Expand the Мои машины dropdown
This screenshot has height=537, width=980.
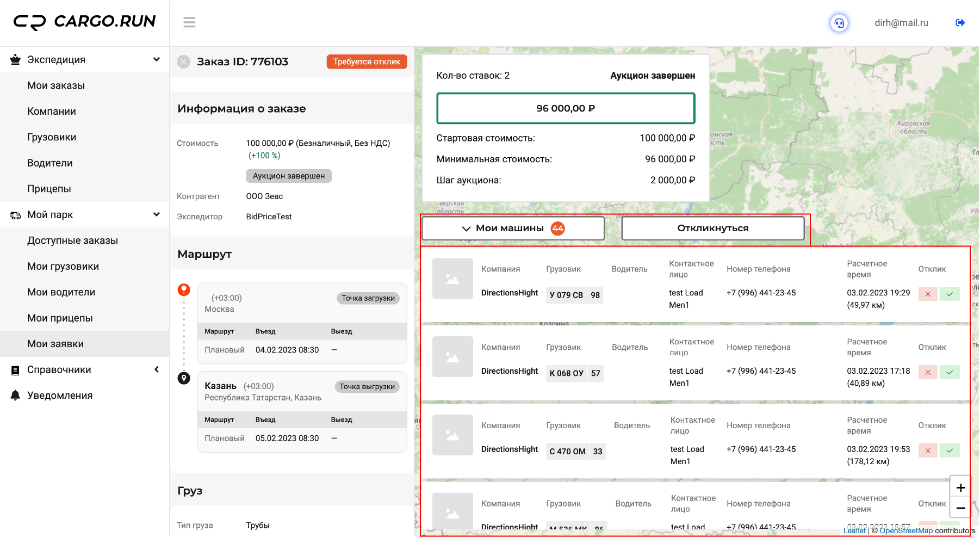[513, 229]
